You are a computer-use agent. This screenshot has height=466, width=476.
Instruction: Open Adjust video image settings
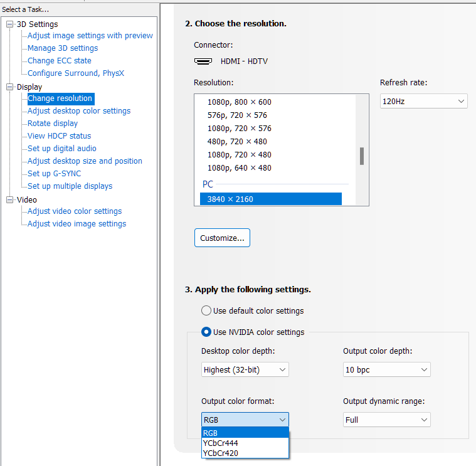[x=77, y=224]
